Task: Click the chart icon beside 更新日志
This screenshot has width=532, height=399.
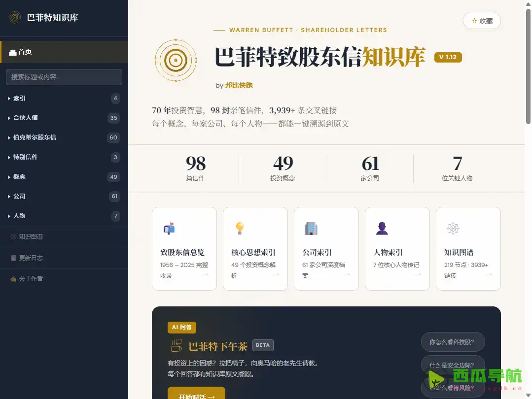Action: click(12, 257)
